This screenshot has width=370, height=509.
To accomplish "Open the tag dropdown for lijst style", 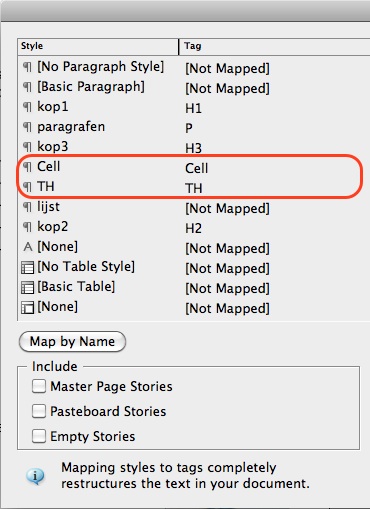I will pos(227,209).
